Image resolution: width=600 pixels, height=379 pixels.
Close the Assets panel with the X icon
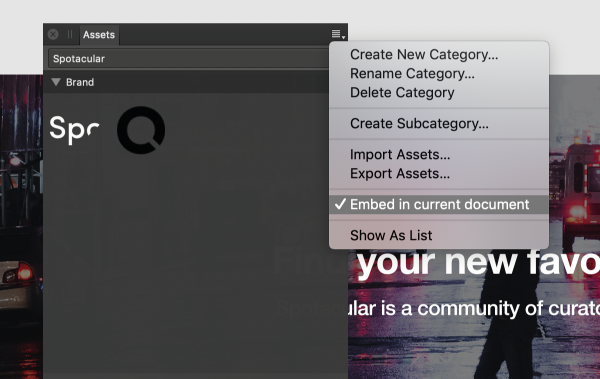click(x=53, y=34)
